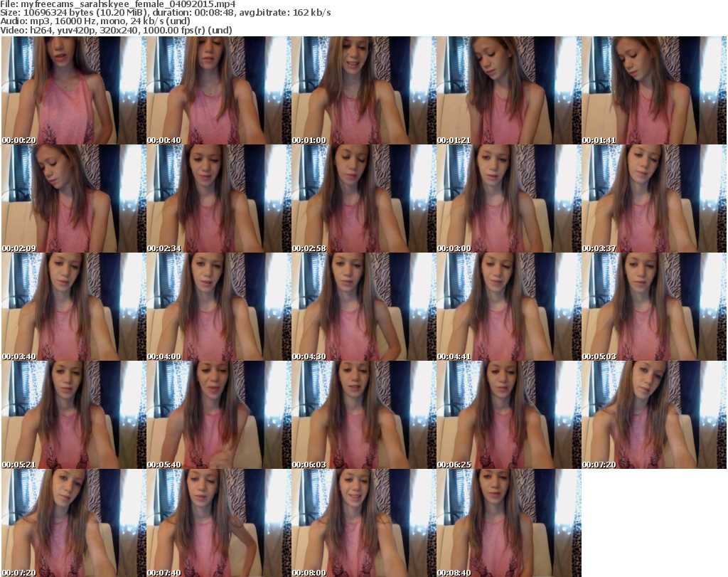The image size is (728, 577).
Task: Open the thumbnail frame stamped 00:00:20
Action: point(74,90)
